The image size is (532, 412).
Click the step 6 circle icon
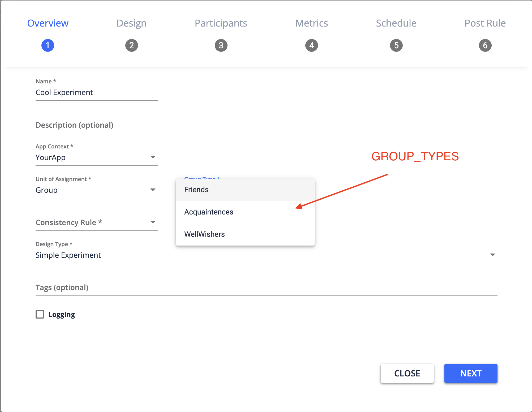click(485, 46)
